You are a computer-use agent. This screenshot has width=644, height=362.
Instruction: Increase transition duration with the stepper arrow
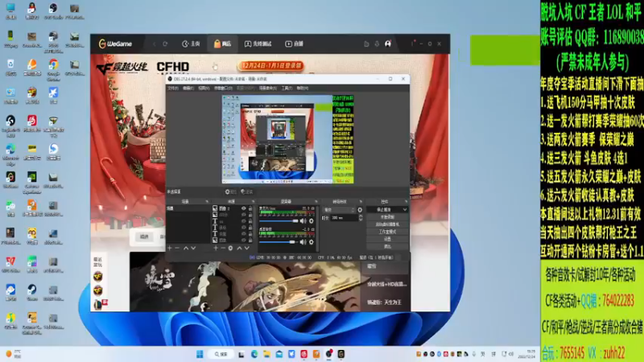coord(361,216)
